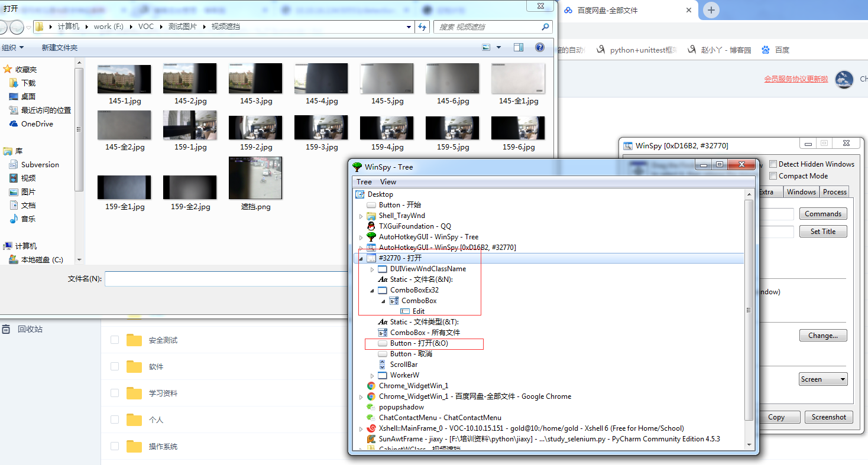Click the help icon in file dialog

[539, 47]
